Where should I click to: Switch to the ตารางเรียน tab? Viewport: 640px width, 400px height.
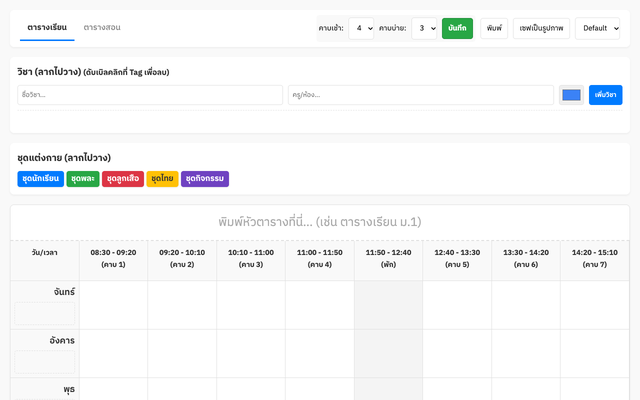47,27
